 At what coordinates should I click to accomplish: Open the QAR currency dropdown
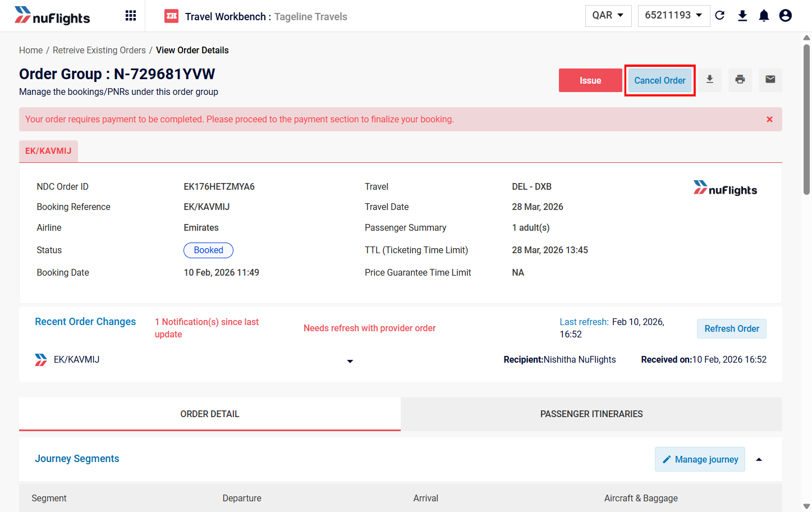point(608,16)
